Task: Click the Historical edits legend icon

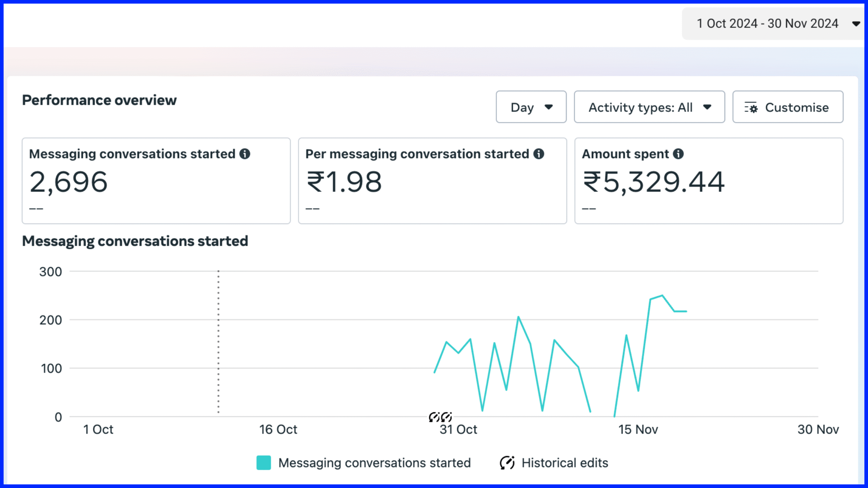Action: point(507,463)
